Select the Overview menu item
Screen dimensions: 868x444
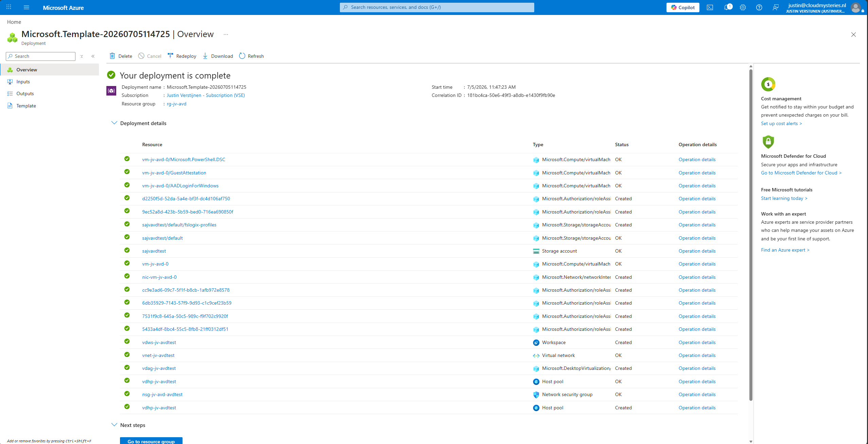[x=50, y=70]
